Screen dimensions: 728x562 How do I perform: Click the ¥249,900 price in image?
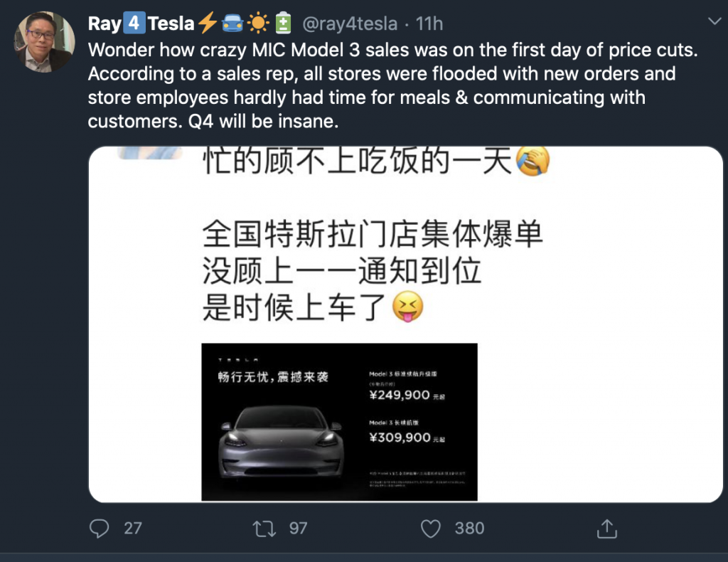[x=400, y=396]
